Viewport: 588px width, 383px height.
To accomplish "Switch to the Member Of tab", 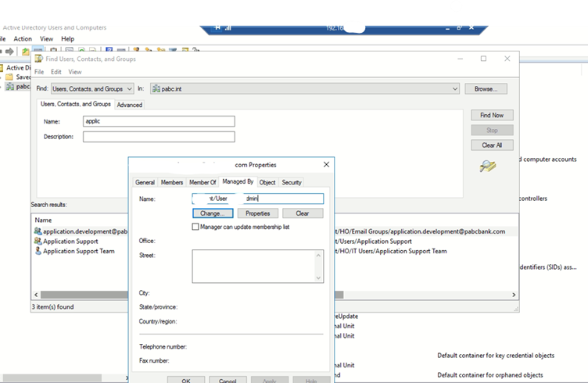I will [x=203, y=182].
